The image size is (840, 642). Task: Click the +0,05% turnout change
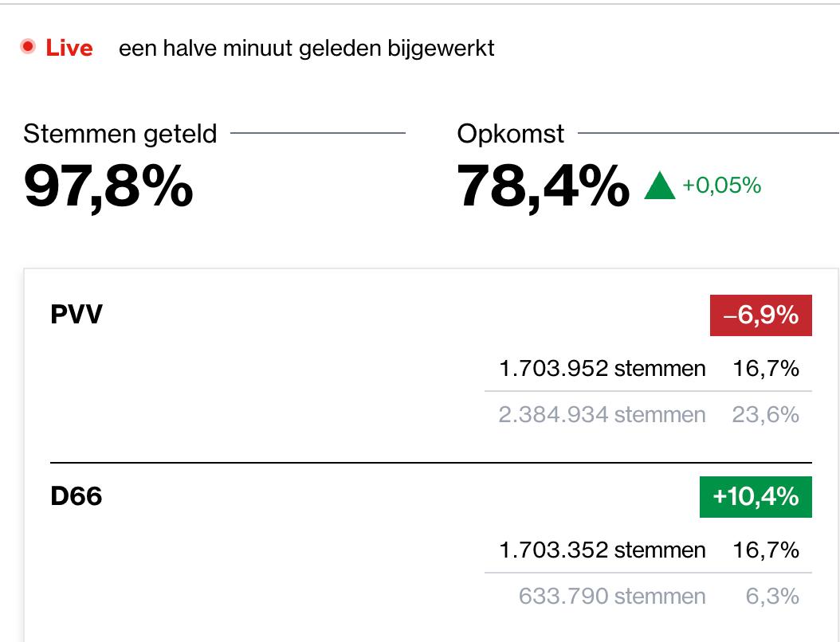(x=721, y=186)
